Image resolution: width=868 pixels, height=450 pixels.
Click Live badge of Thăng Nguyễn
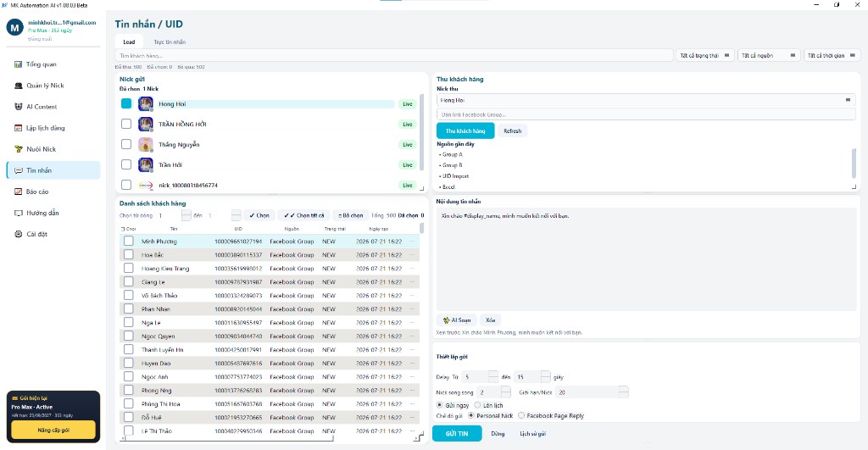pyautogui.click(x=408, y=144)
